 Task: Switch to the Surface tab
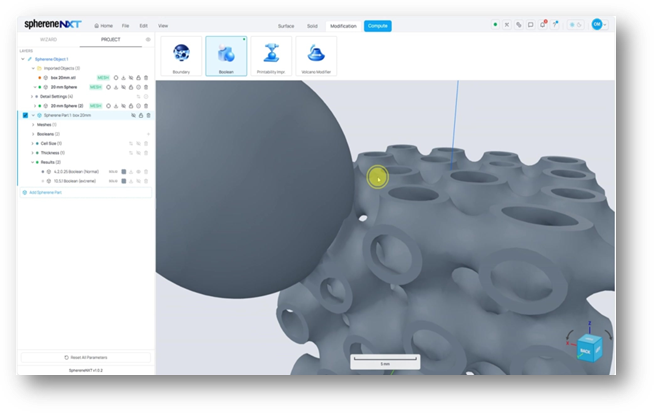(x=286, y=26)
